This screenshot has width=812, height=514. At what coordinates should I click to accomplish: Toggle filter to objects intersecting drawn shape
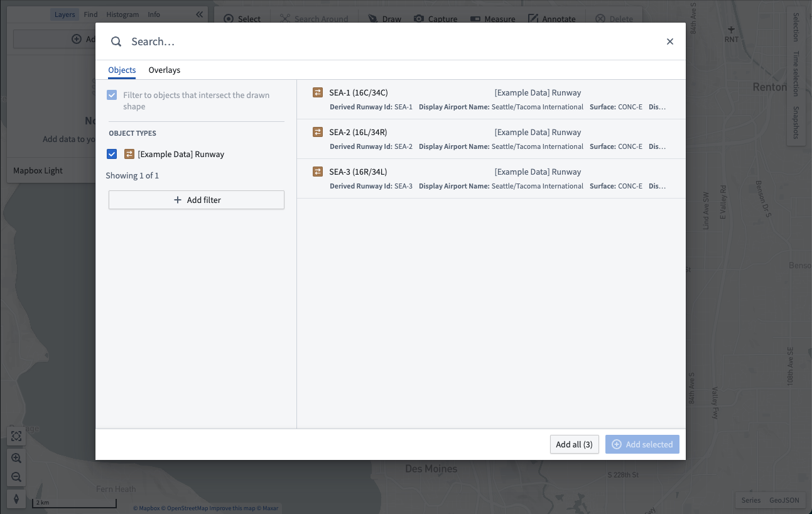[112, 96]
